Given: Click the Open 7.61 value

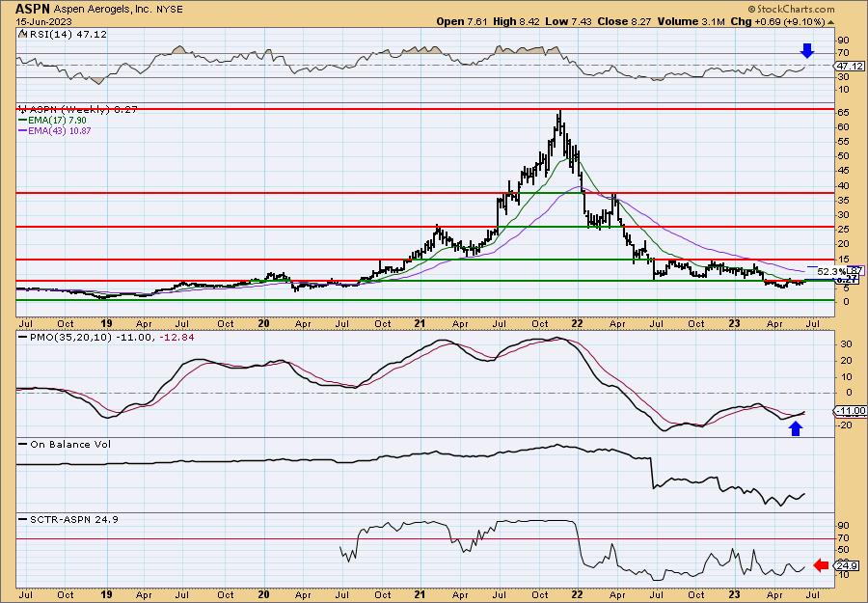Looking at the screenshot, I should [x=461, y=21].
